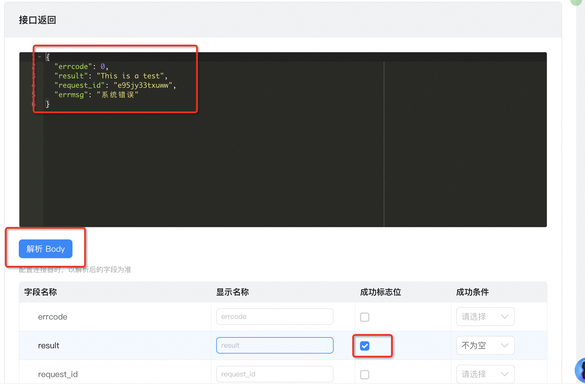Click the "result": "This is a test" line
Image resolution: width=585 pixels, height=392 pixels.
coord(111,76)
